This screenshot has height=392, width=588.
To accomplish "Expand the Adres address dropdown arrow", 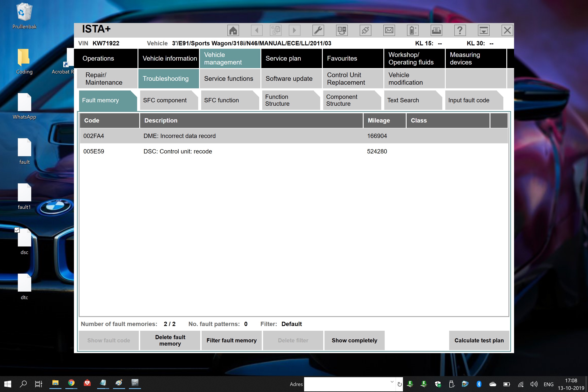I will point(392,382).
